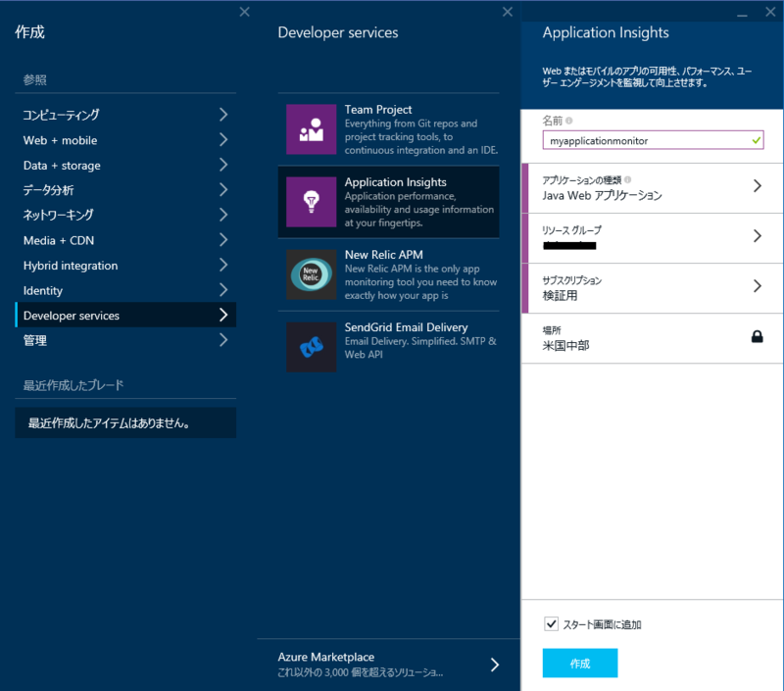Click 検証用 subscription value
Image resolution: width=784 pixels, height=691 pixels.
click(x=560, y=295)
